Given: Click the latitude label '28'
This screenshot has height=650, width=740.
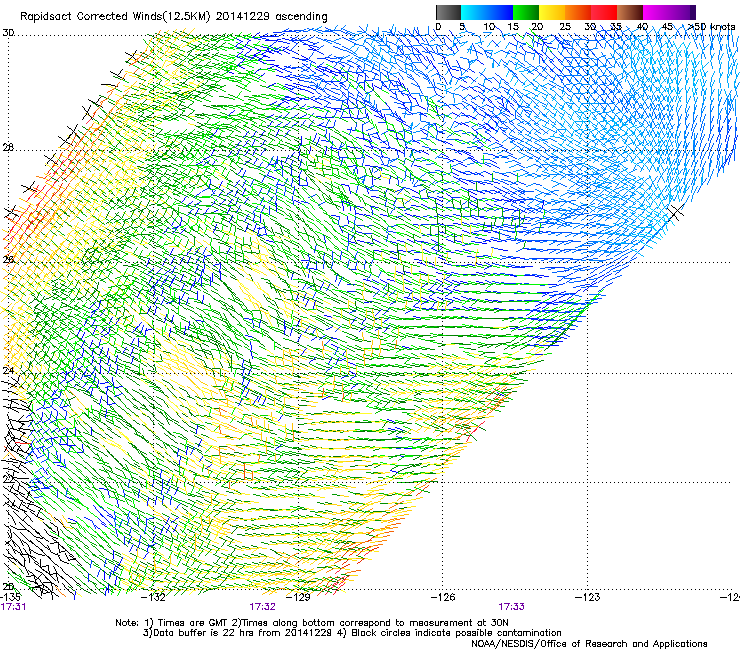Looking at the screenshot, I should tap(8, 148).
